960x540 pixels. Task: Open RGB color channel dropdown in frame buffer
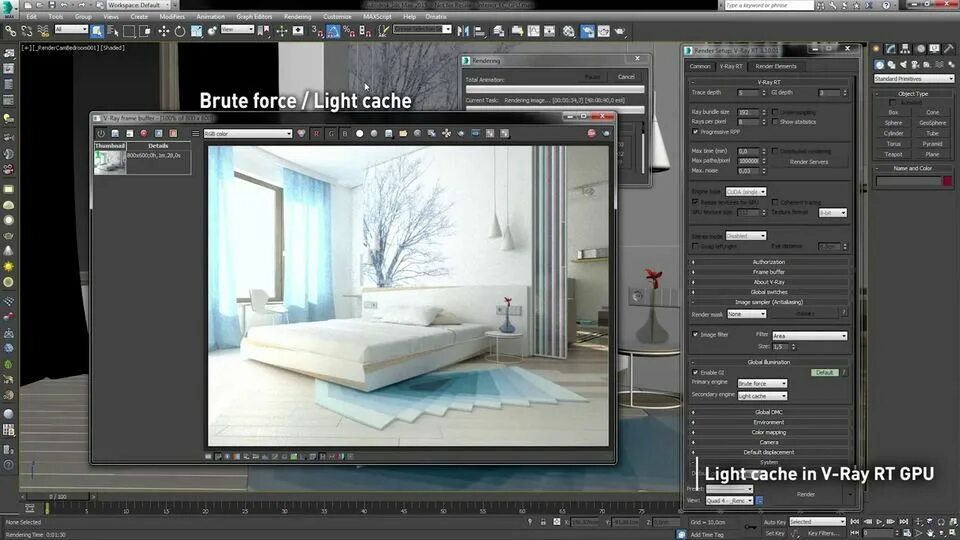pos(248,133)
